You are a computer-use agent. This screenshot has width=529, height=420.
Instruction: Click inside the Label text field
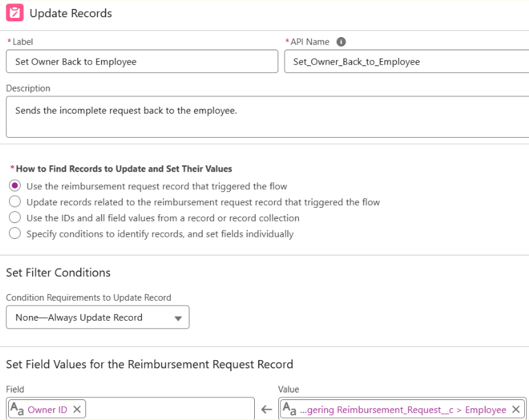(141, 62)
